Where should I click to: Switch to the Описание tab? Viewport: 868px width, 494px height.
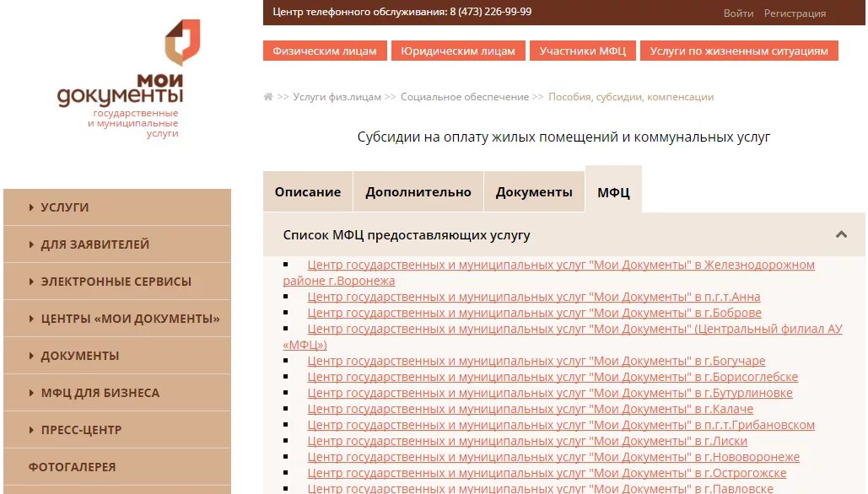[308, 192]
